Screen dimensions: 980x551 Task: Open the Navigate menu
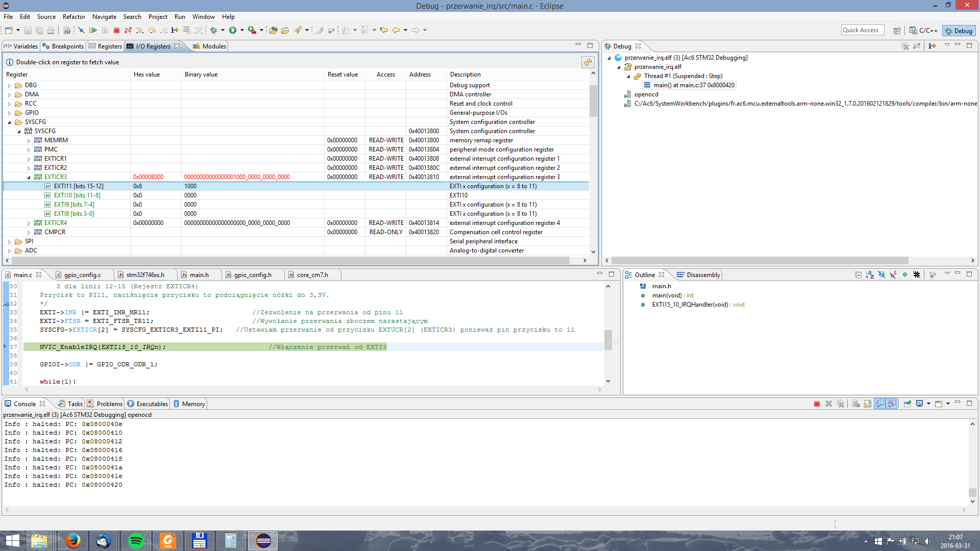[104, 17]
